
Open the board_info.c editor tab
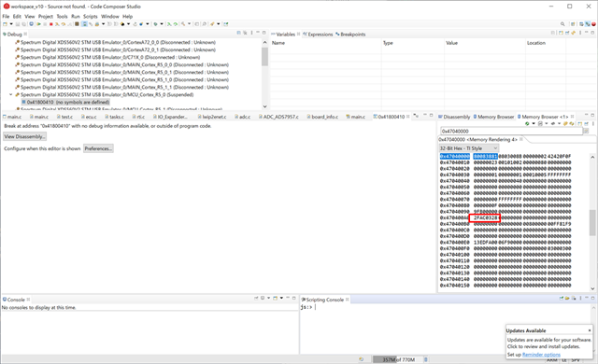coord(322,117)
